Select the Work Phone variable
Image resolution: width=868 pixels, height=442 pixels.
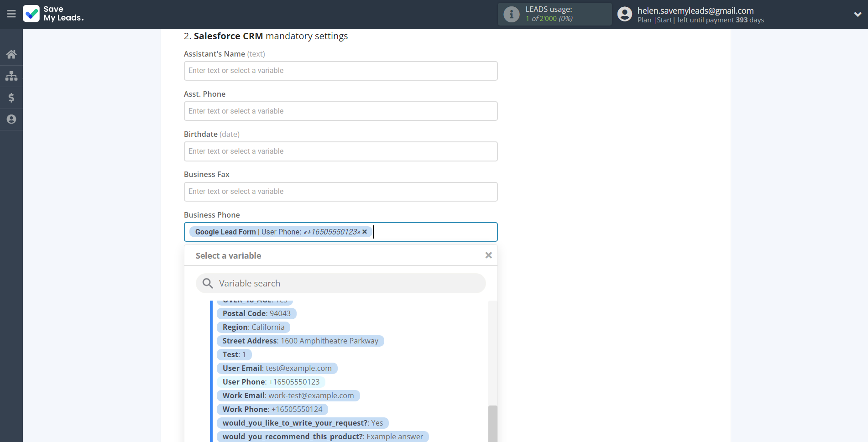272,409
